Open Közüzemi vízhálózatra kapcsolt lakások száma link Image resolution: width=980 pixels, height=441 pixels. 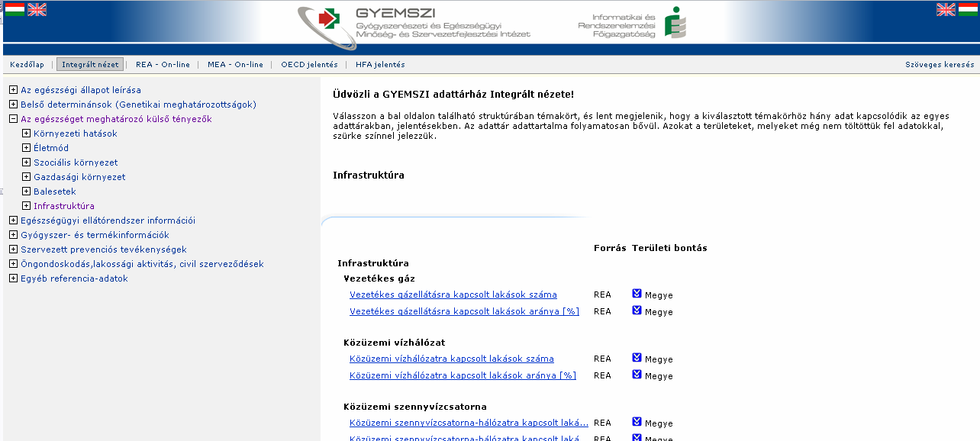point(452,359)
